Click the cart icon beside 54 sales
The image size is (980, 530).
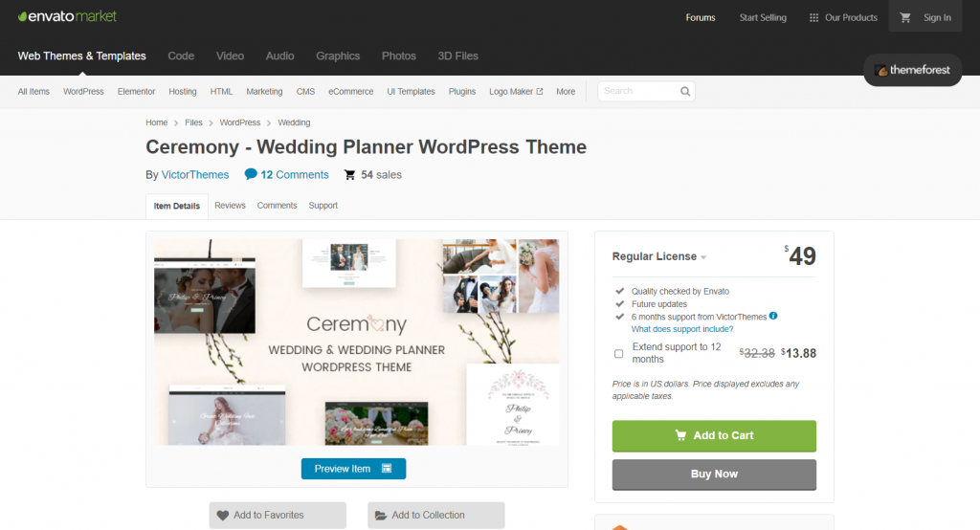[350, 175]
